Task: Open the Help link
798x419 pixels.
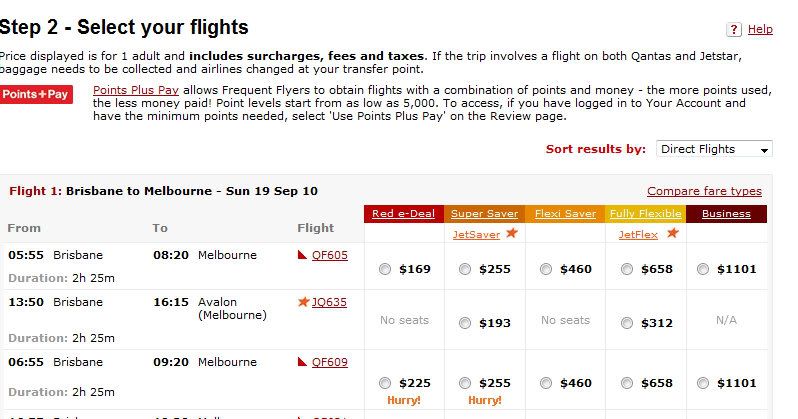Action: click(760, 30)
